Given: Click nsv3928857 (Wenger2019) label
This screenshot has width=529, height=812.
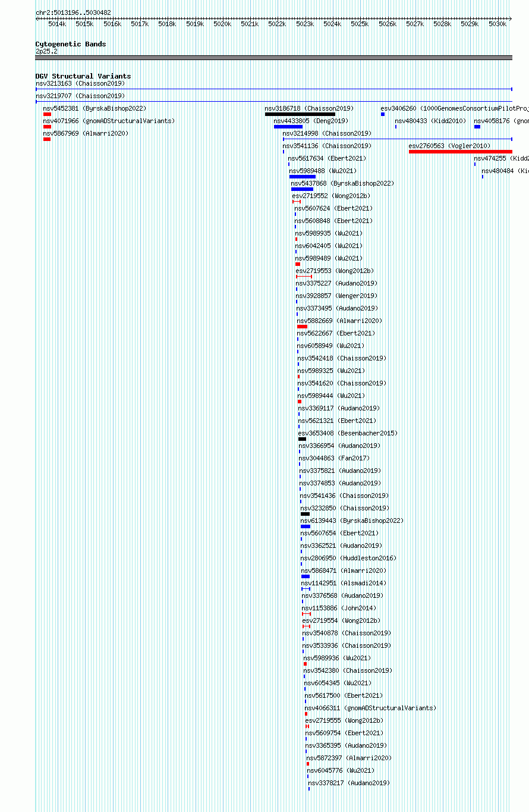Looking at the screenshot, I should 336,296.
